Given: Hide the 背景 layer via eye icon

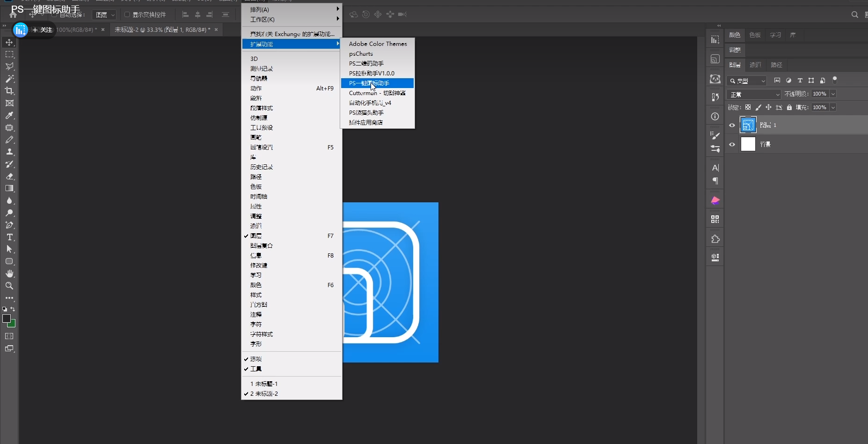Looking at the screenshot, I should (x=732, y=144).
